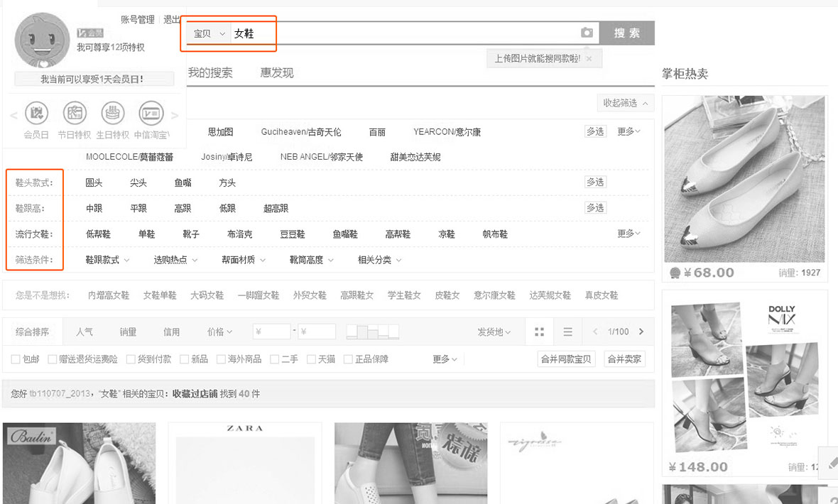Sort results by 人气

(x=85, y=332)
